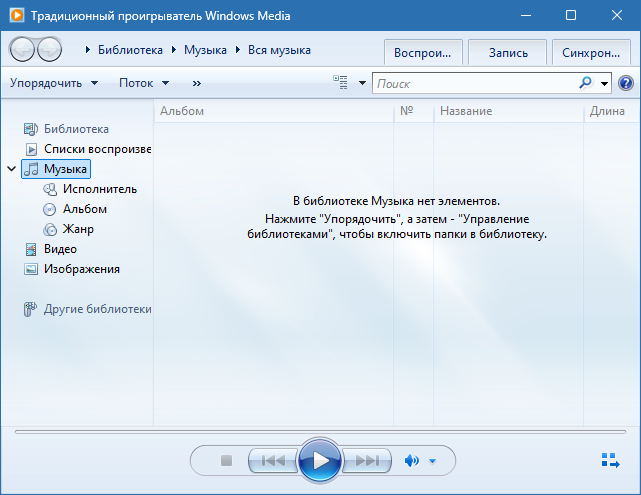
Task: Skip to the previous track
Action: point(273,461)
